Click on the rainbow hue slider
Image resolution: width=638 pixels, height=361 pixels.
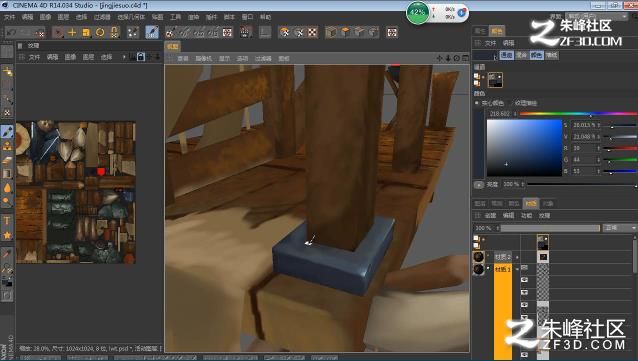click(x=579, y=114)
